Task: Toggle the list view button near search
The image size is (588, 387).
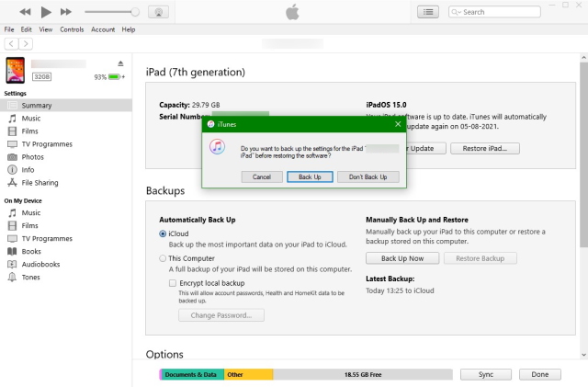Action: pos(428,12)
